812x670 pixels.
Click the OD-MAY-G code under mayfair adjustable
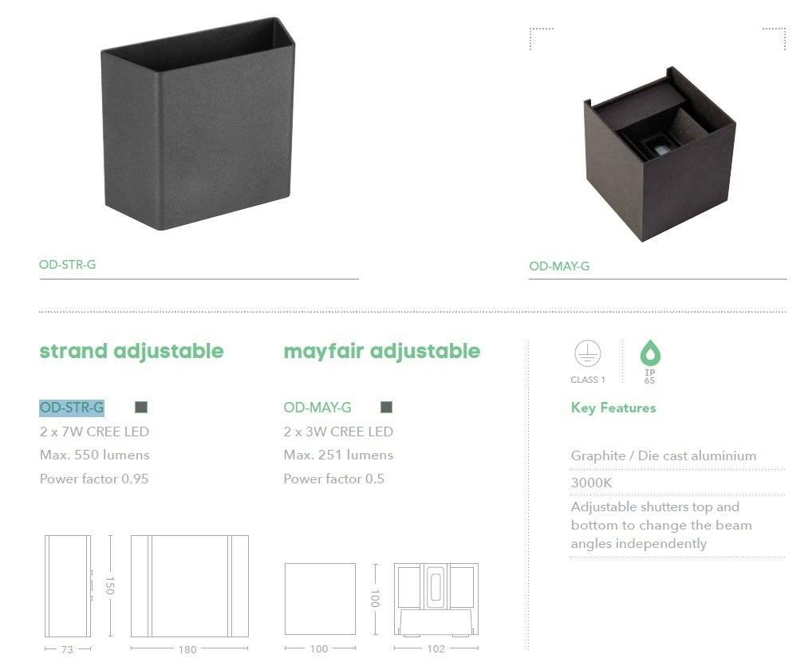point(317,408)
